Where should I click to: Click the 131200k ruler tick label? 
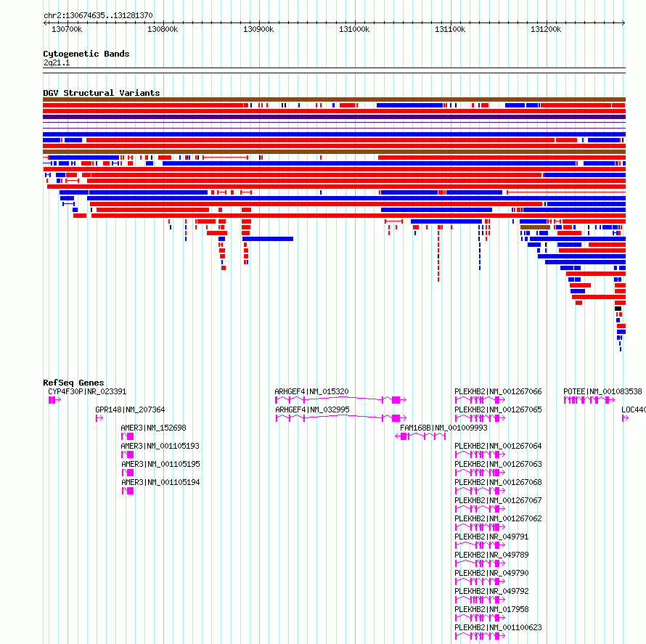(x=546, y=29)
